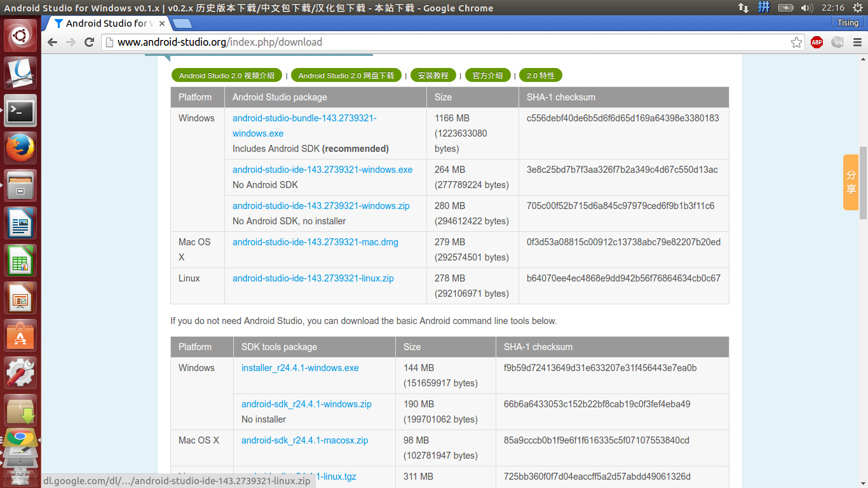
Task: Download android-studio-ide linux.zip link
Action: [x=313, y=278]
